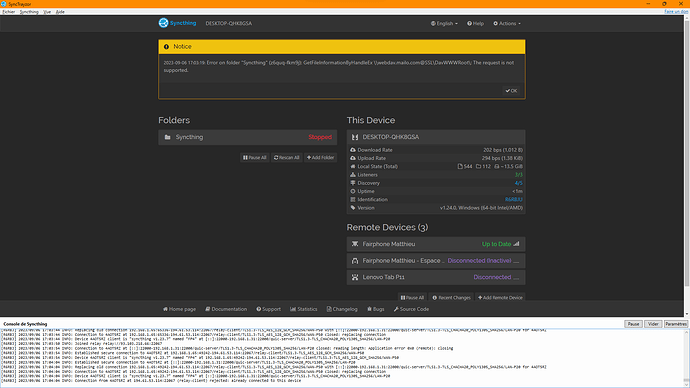This screenshot has width=690, height=388.
Task: Open the Documentation footer link
Action: pos(226,309)
